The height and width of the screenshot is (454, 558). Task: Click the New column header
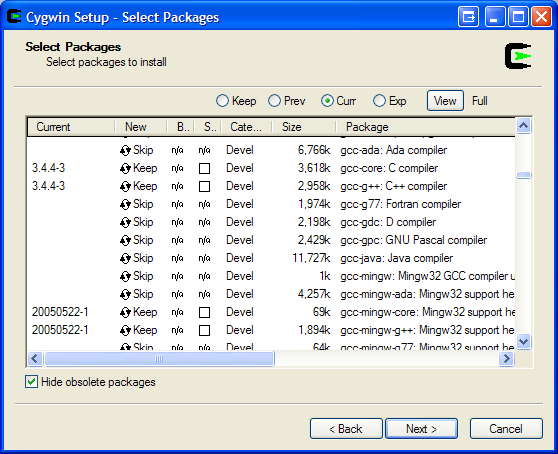141,127
